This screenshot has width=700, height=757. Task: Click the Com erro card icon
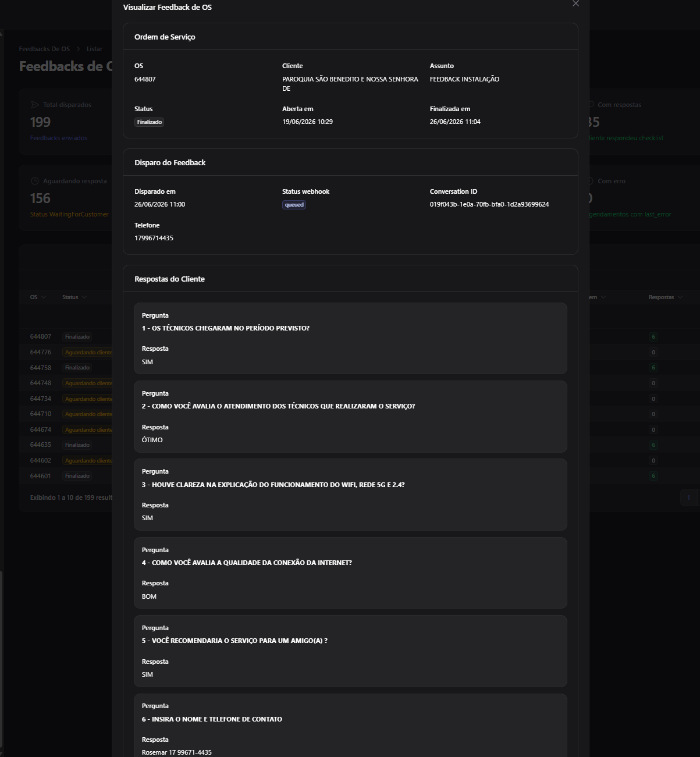[591, 181]
